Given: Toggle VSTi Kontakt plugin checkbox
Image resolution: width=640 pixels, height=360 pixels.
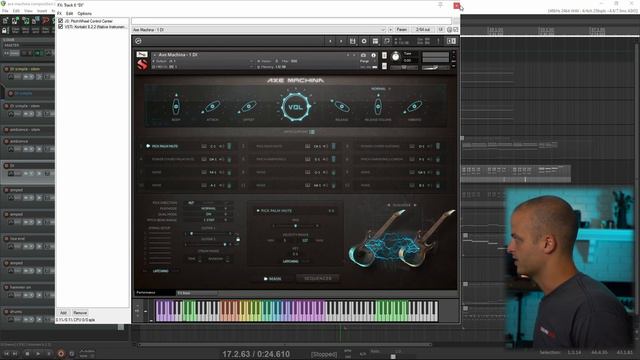Looking at the screenshot, I should point(60,27).
